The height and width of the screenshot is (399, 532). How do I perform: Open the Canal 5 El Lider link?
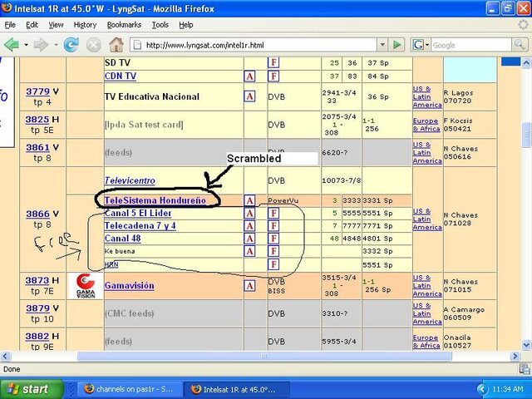tap(138, 213)
